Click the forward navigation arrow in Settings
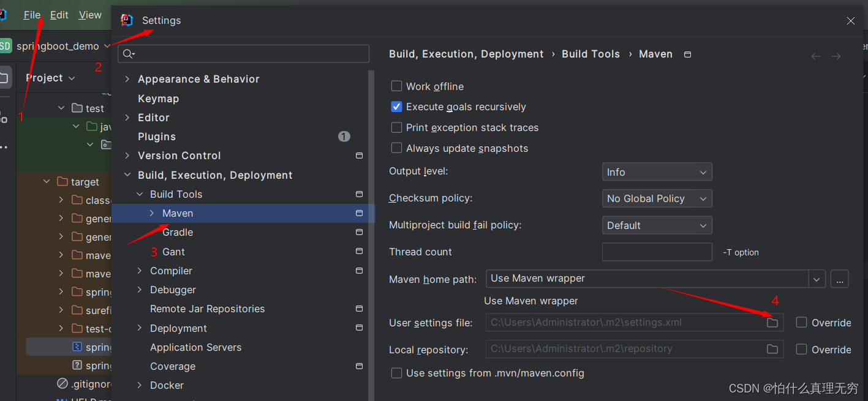Screen dimensions: 868x401 click(836, 56)
